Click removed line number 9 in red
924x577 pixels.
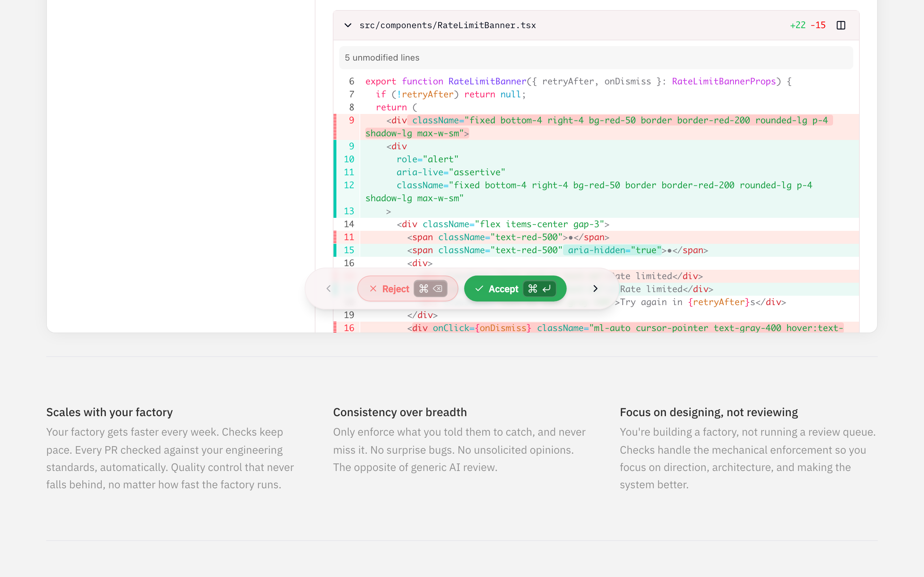(x=351, y=120)
